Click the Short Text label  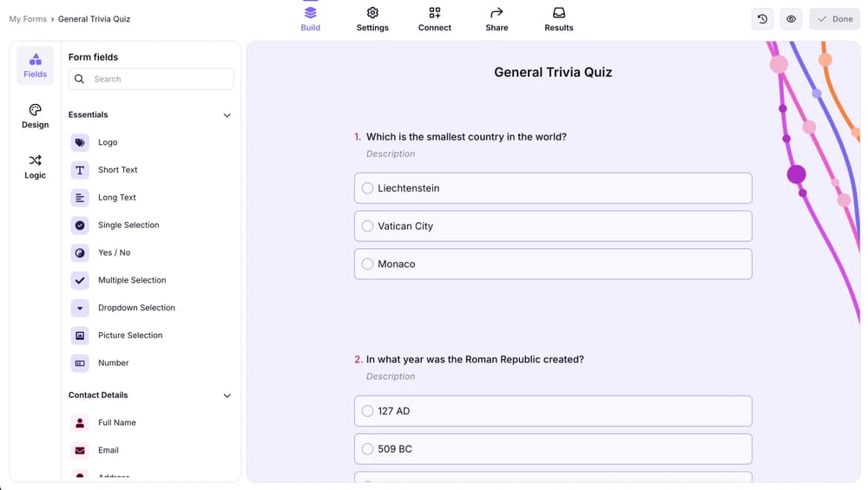tap(118, 170)
